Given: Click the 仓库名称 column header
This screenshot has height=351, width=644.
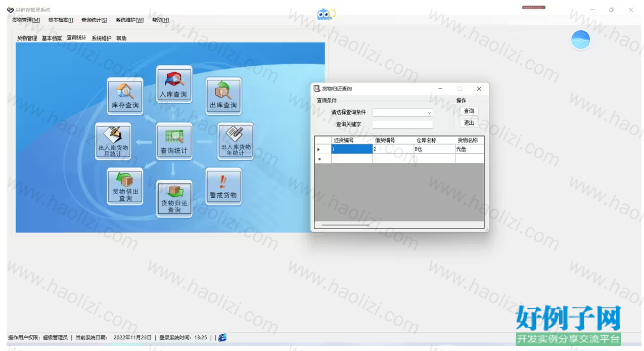Looking at the screenshot, I should (x=435, y=140).
